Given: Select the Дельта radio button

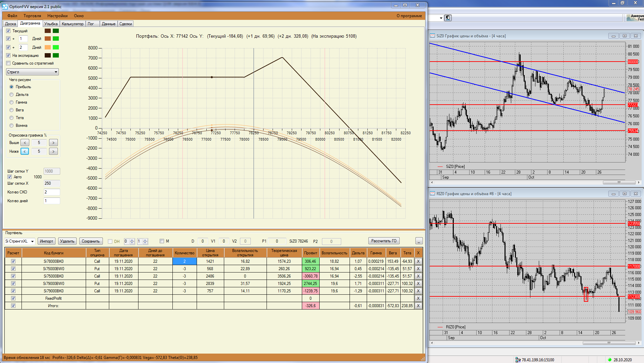Looking at the screenshot, I should click(11, 95).
